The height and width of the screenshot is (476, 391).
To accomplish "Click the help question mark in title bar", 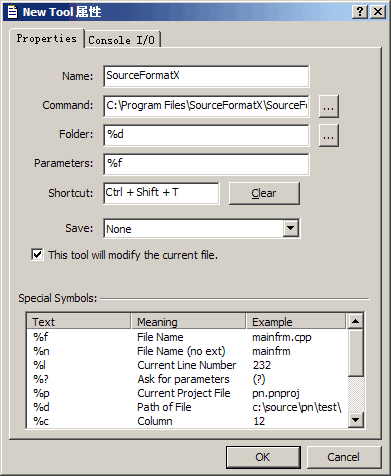I will coord(360,12).
